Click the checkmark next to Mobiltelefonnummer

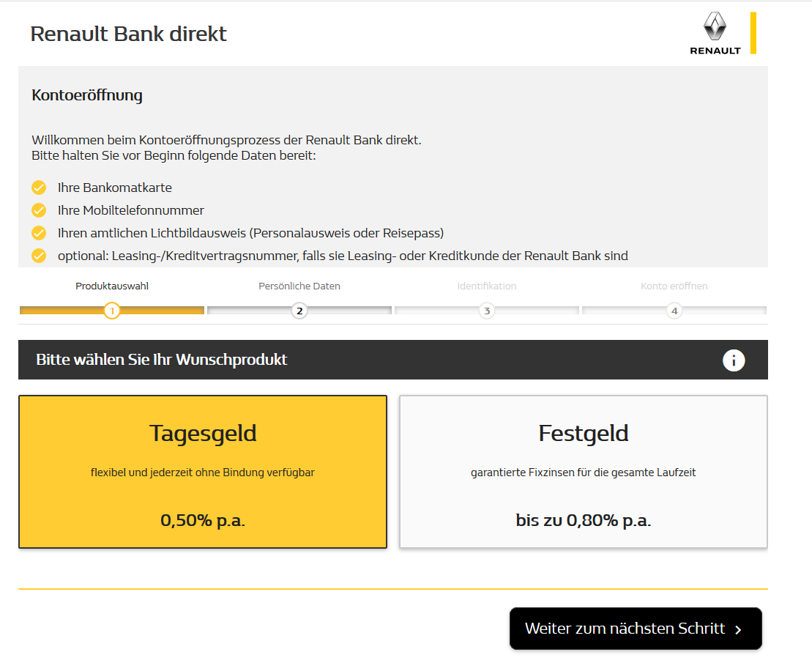[x=39, y=210]
